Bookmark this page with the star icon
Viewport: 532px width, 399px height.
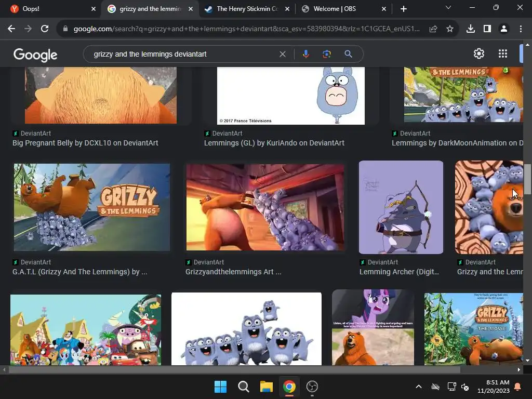(x=450, y=29)
